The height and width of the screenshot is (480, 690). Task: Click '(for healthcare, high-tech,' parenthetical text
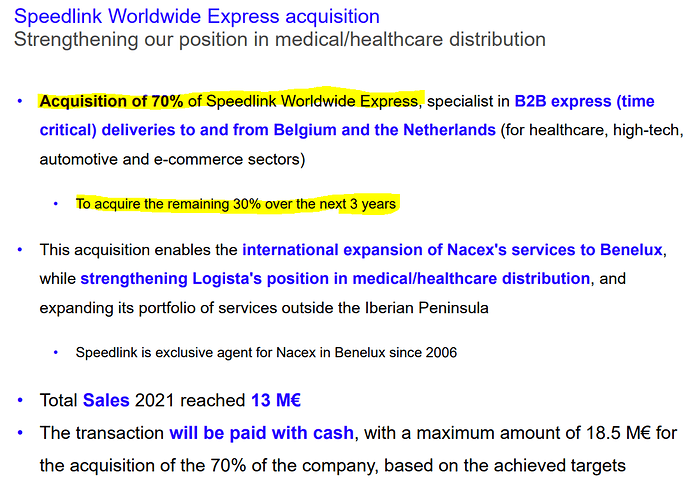592,131
